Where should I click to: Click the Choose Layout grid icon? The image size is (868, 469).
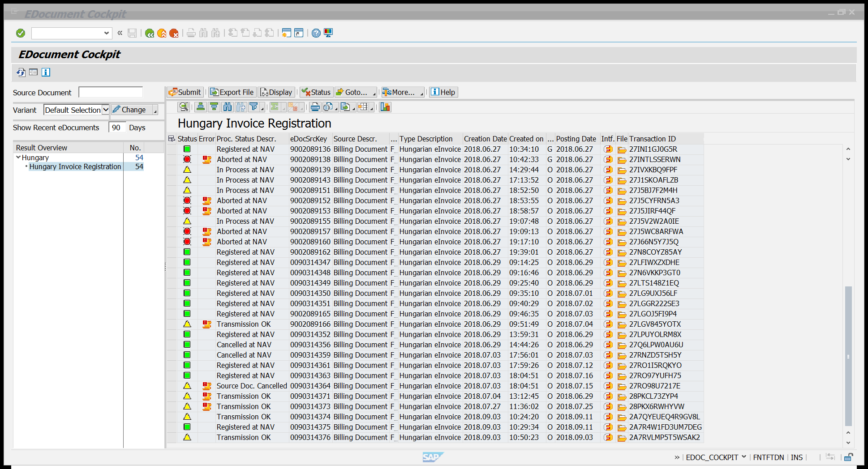tap(363, 107)
